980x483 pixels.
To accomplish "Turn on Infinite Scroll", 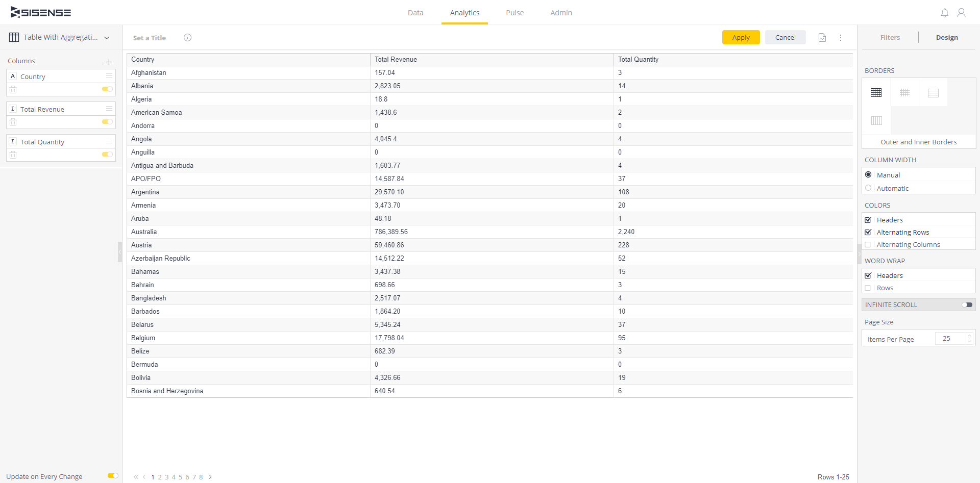I will click(967, 304).
